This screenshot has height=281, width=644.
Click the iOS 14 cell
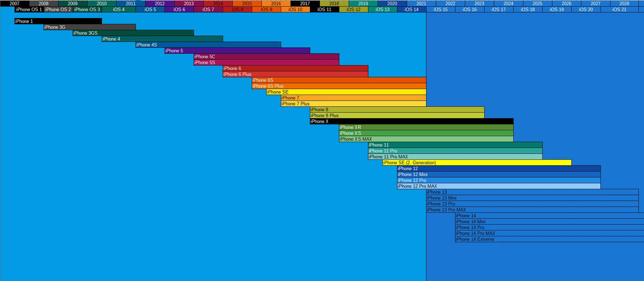click(412, 10)
